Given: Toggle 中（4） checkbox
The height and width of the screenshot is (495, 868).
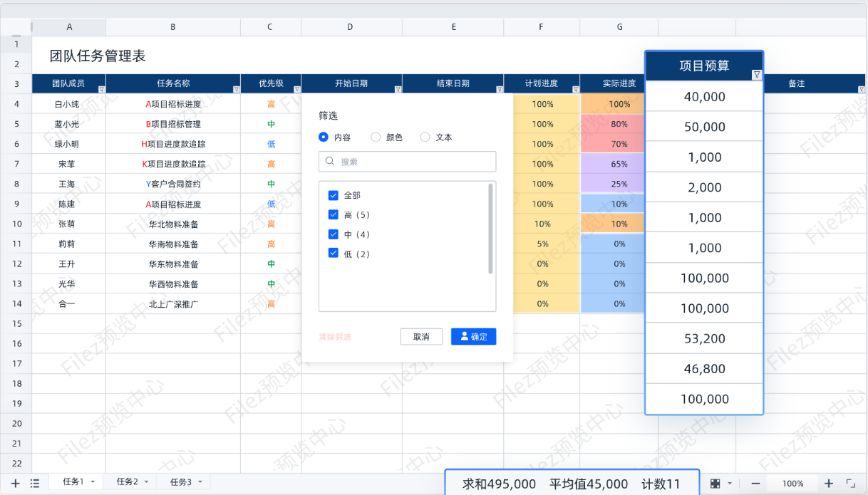Looking at the screenshot, I should (333, 234).
